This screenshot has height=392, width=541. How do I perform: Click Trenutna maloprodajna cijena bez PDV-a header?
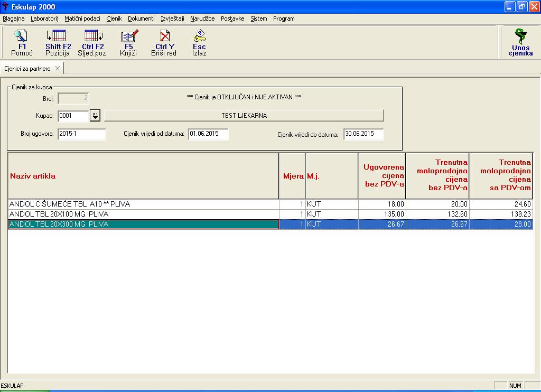click(437, 176)
